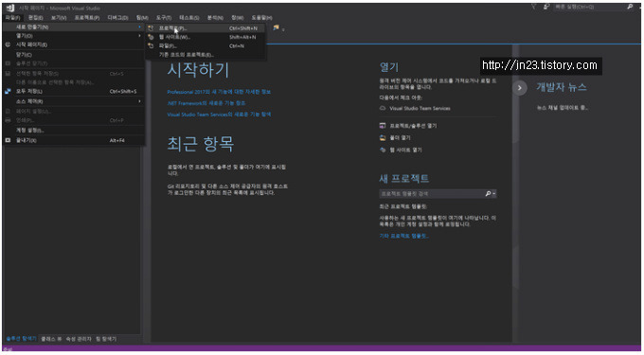Image resolution: width=644 pixels, height=355 pixels.
Task: Click the disabled 인쇄 menu entry
Action: pyautogui.click(x=74, y=120)
